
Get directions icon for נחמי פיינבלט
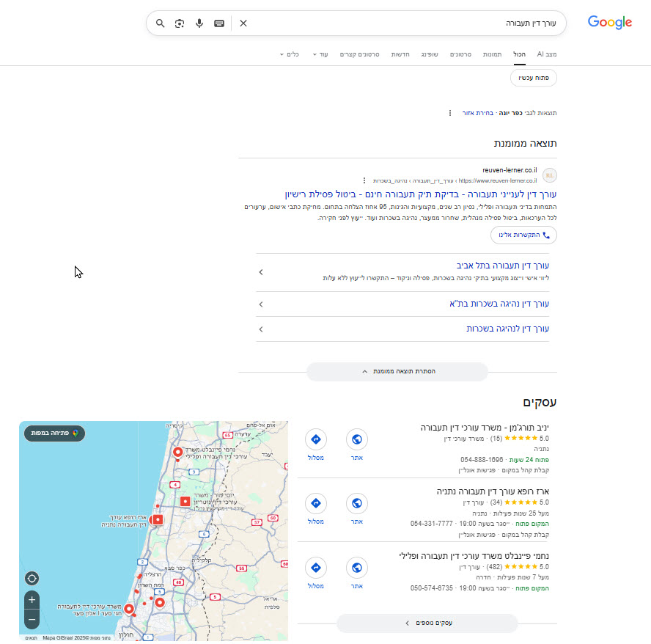(x=315, y=568)
